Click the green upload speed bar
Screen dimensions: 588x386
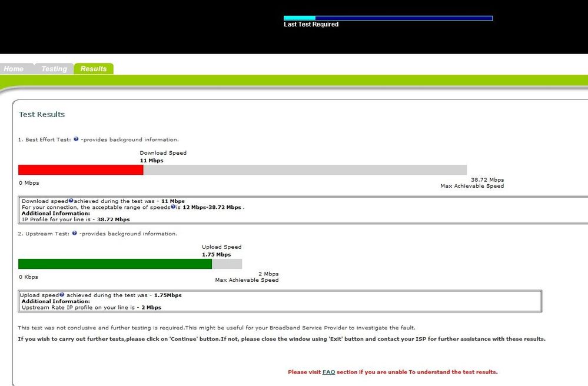[115, 264]
